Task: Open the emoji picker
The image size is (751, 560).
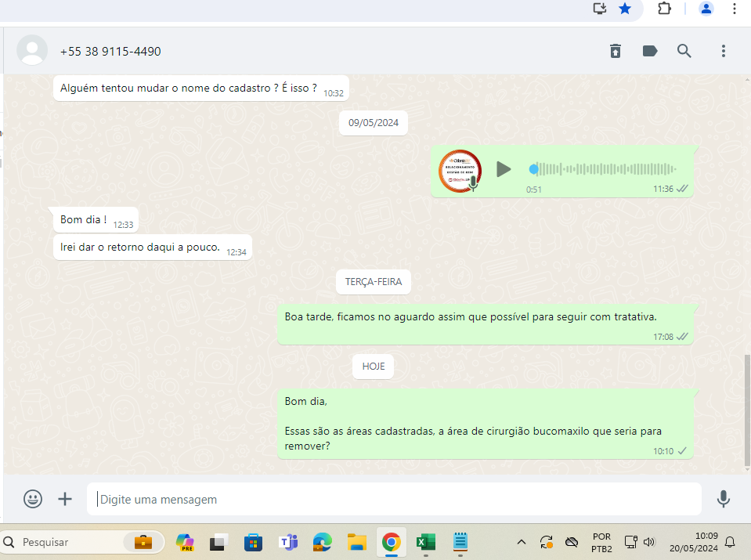Action: (33, 499)
